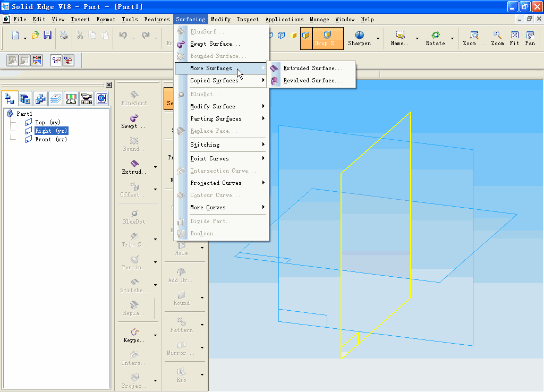
Task: Open Point Curves submenu
Action: [x=222, y=158]
